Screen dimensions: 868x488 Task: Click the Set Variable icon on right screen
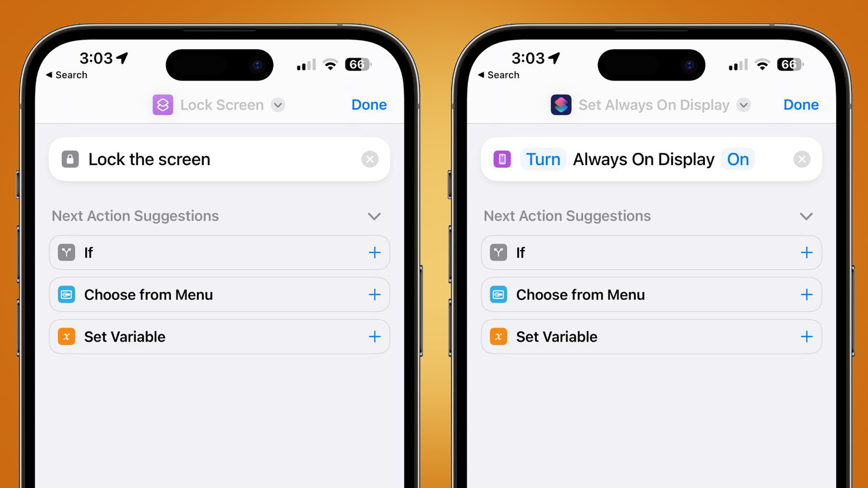pyautogui.click(x=498, y=337)
